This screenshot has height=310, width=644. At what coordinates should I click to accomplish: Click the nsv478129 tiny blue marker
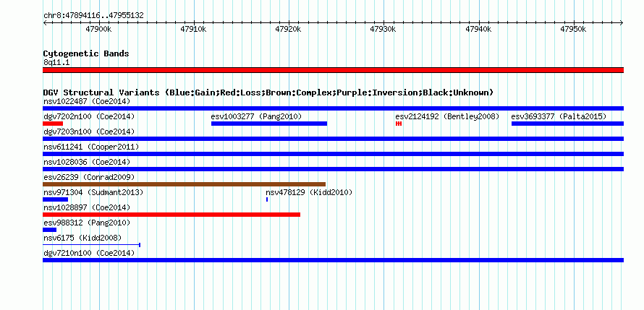pyautogui.click(x=267, y=199)
